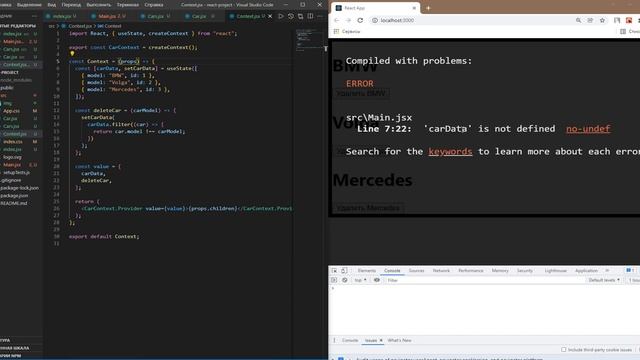This screenshot has height=360, width=640.
Task: Run the code with the editor play icon
Action: pos(280,16)
